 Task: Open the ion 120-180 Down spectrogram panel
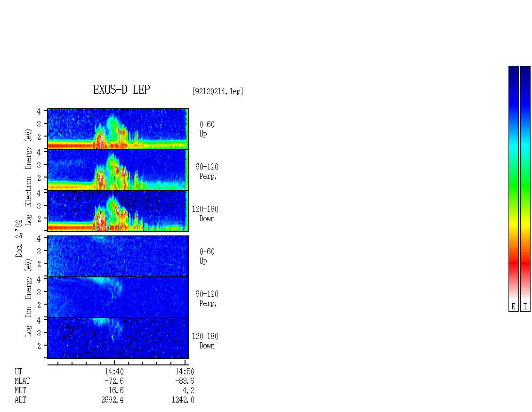tap(118, 339)
